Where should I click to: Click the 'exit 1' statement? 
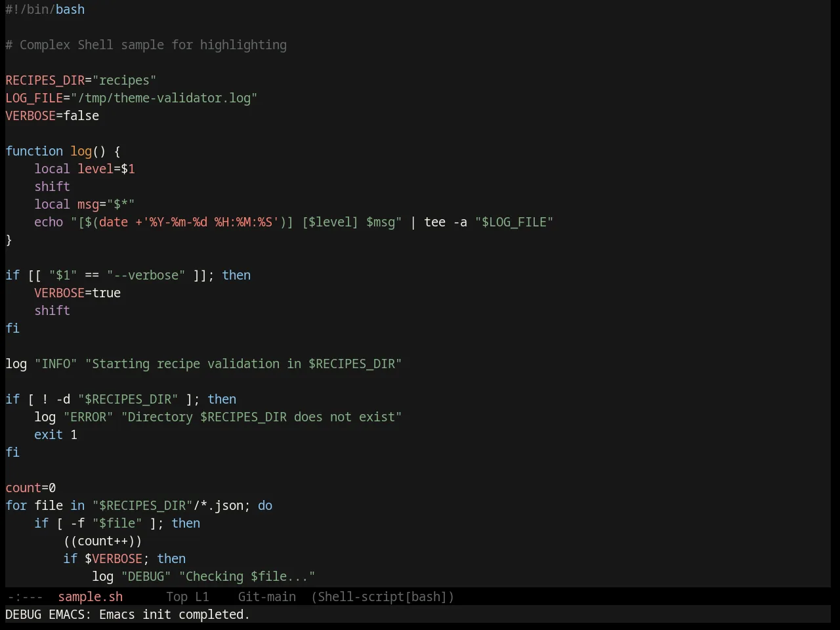tap(56, 434)
